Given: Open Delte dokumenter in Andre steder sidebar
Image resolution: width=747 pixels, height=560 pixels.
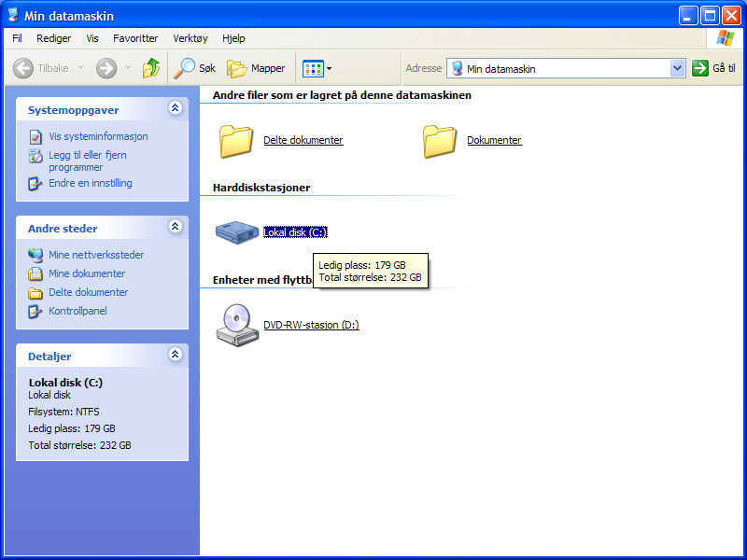Looking at the screenshot, I should pyautogui.click(x=89, y=292).
